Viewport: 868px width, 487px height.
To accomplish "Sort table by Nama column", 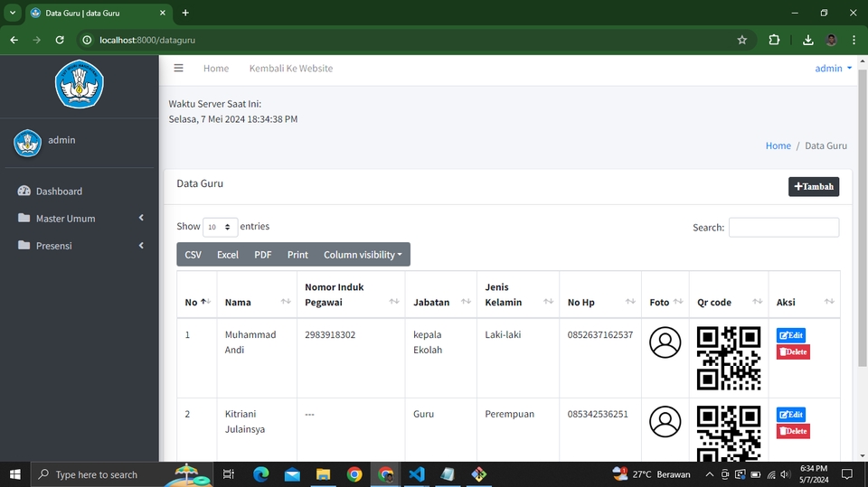I will pos(257,295).
